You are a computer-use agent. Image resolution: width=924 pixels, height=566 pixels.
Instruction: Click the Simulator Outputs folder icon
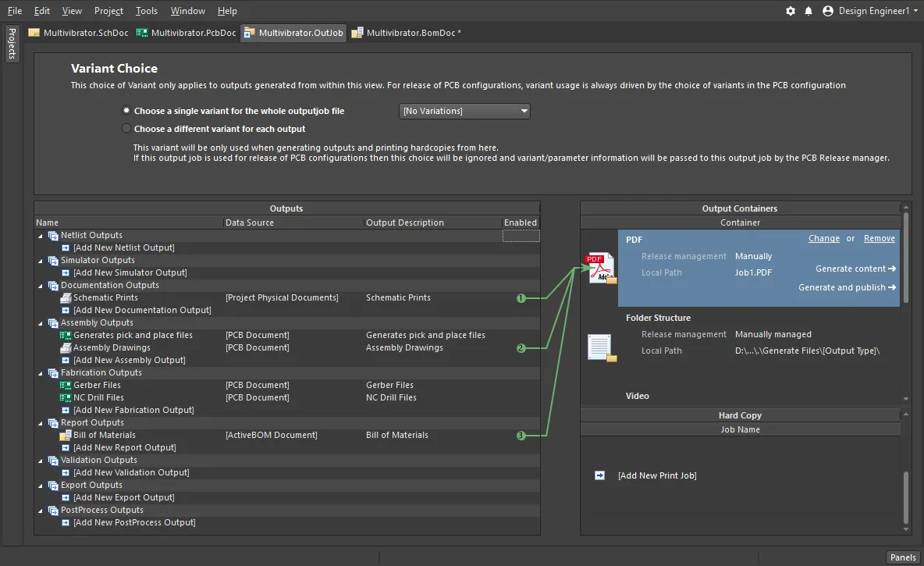[53, 260]
